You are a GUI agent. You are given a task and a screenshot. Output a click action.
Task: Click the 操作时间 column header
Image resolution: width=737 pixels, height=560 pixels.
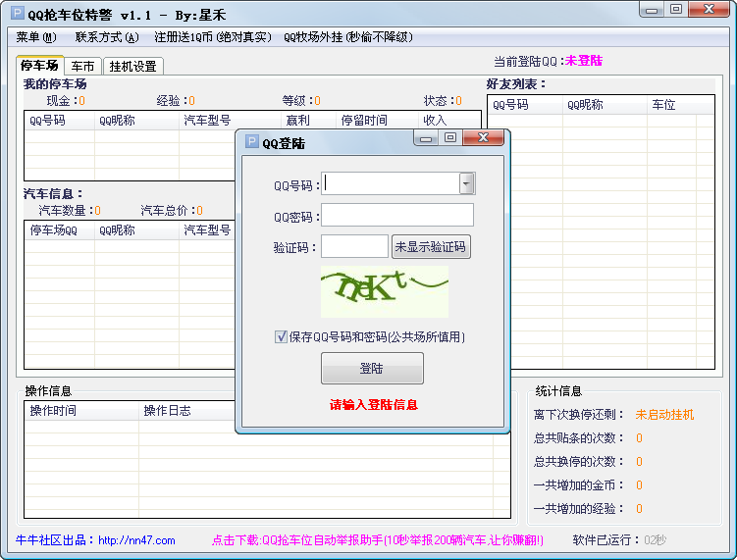point(81,411)
